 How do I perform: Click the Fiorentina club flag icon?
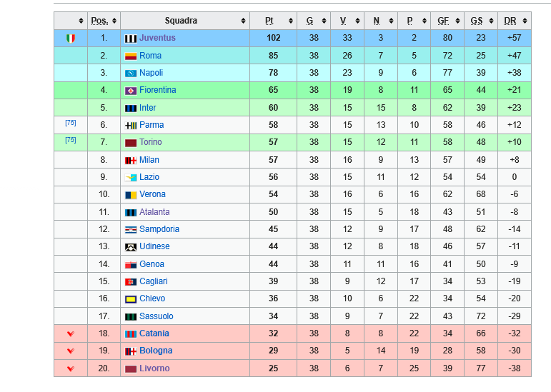pyautogui.click(x=131, y=91)
